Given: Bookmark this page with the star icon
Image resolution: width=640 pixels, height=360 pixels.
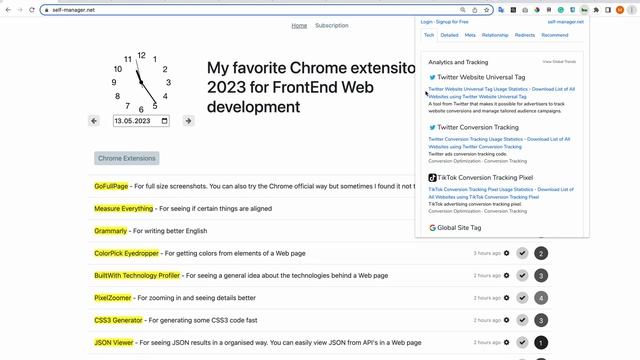Looking at the screenshot, I should tap(487, 10).
